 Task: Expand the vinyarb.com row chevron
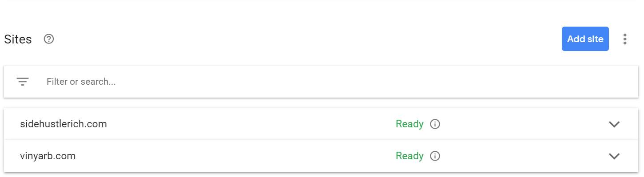[x=614, y=156]
